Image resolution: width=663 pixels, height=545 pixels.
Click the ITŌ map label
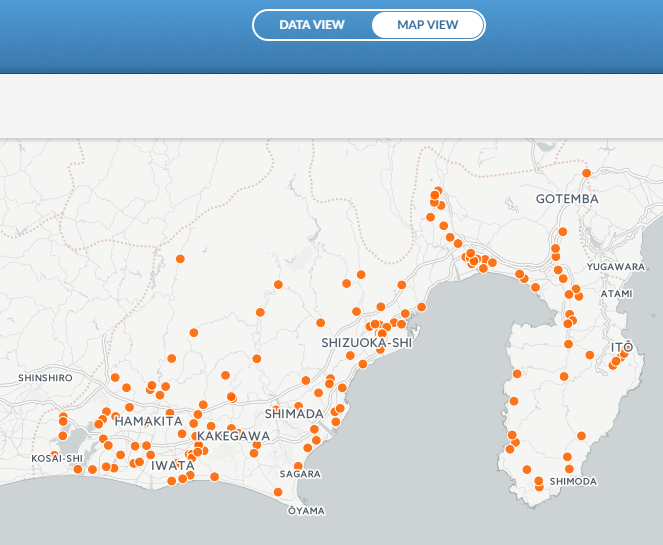point(622,347)
